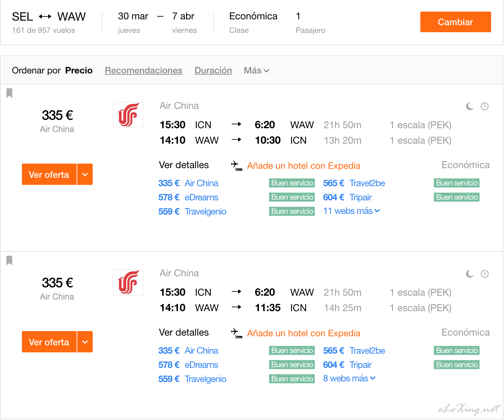This screenshot has height=420, width=504.
Task: Select 559 € Travelgenio offer in first result
Action: 192,211
